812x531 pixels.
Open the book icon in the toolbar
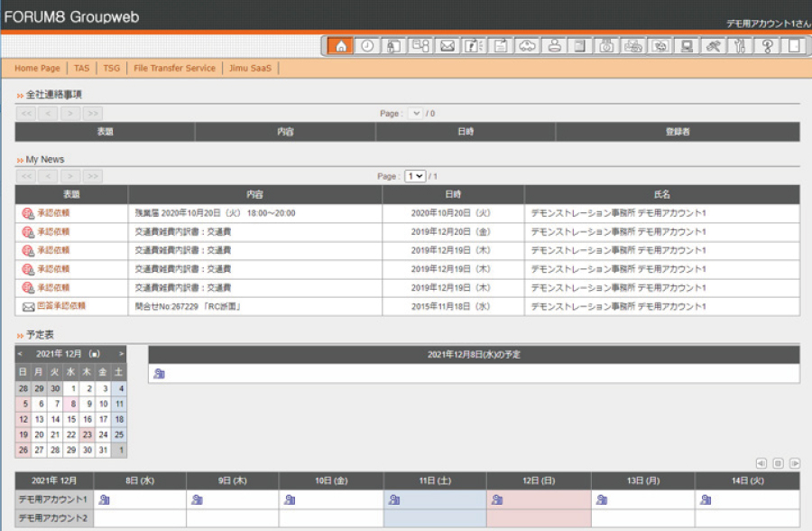[x=580, y=46]
